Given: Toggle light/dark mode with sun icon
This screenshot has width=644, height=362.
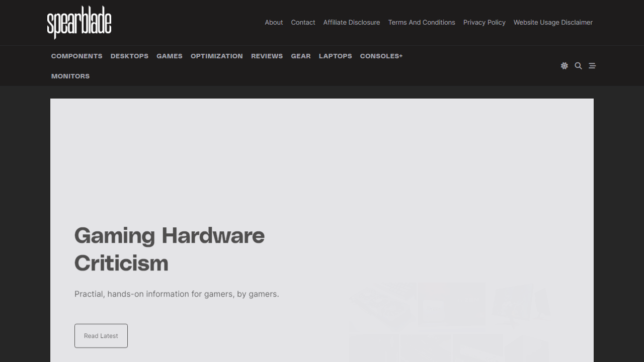Looking at the screenshot, I should click(564, 66).
